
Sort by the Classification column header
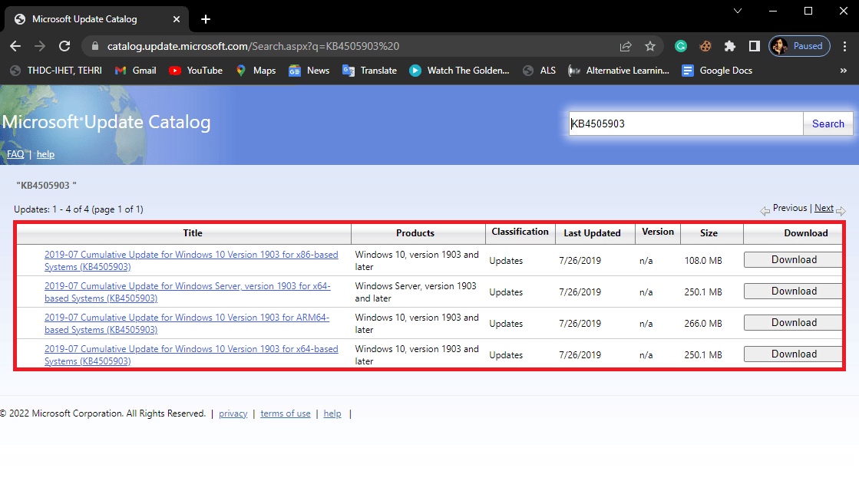click(x=520, y=232)
